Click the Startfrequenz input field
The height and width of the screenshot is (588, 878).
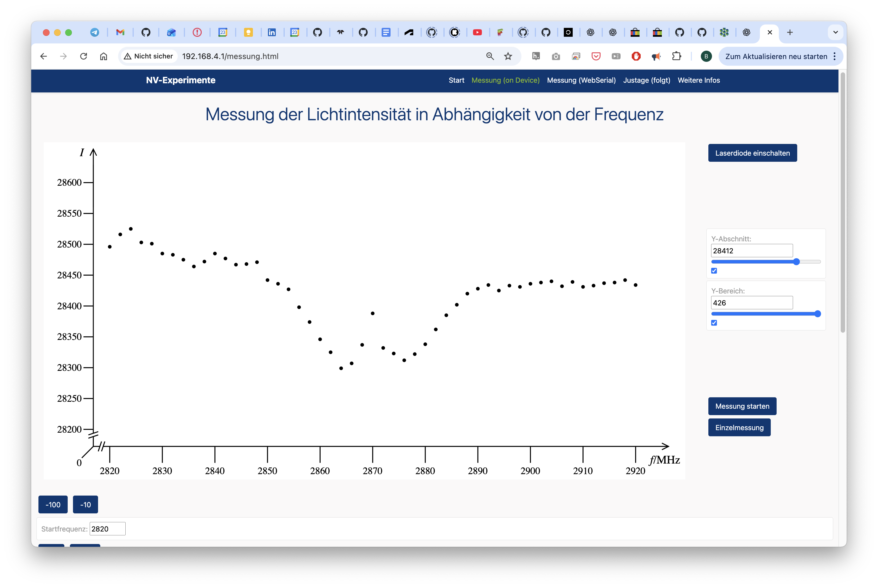tap(107, 529)
